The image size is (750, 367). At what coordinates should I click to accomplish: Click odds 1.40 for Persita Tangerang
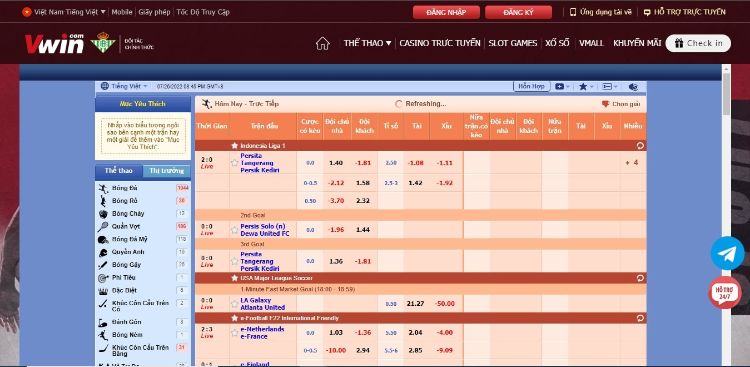[336, 163]
